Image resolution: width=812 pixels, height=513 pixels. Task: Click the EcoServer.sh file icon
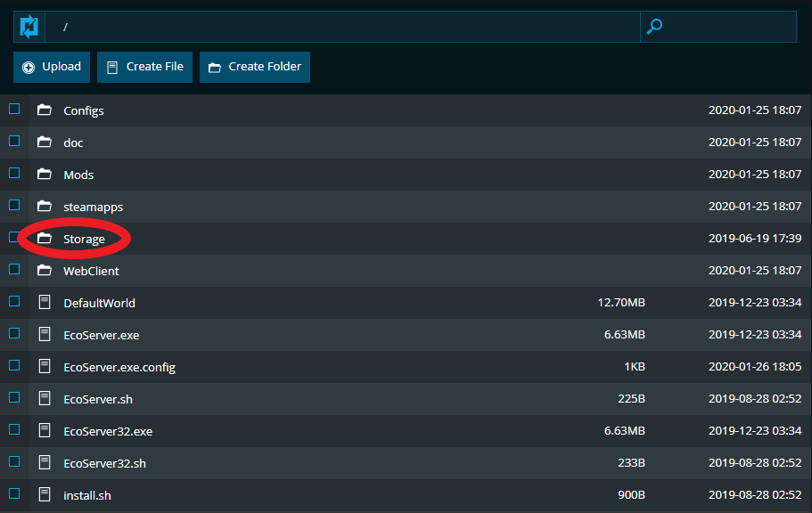(x=45, y=399)
